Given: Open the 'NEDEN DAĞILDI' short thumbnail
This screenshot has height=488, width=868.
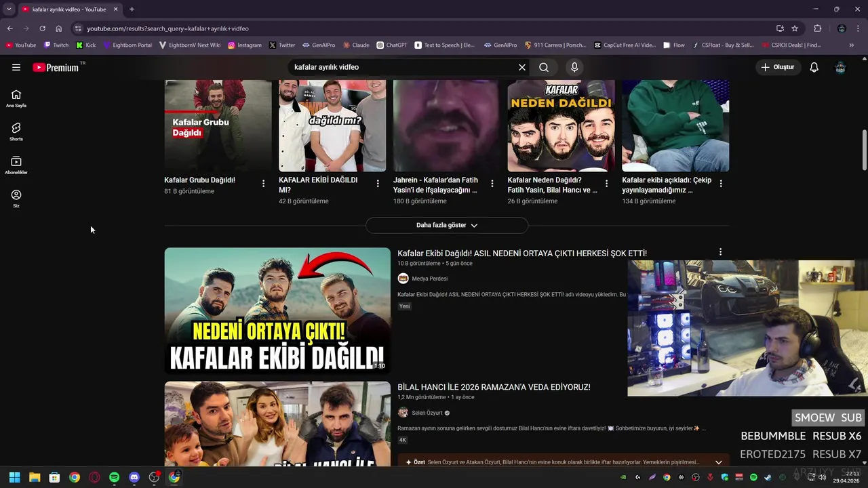Looking at the screenshot, I should click(561, 125).
